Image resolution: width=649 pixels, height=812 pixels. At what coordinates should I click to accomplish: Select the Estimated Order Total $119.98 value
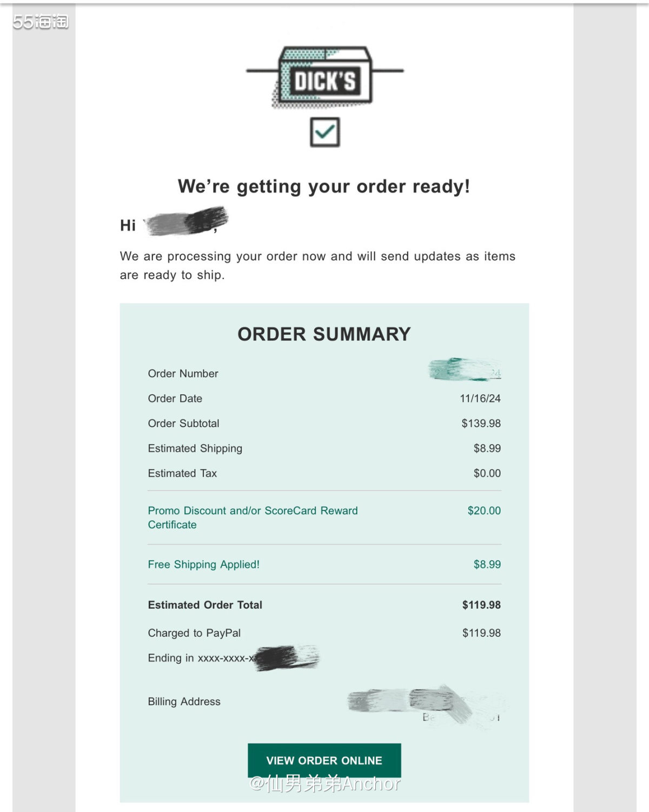(x=481, y=605)
